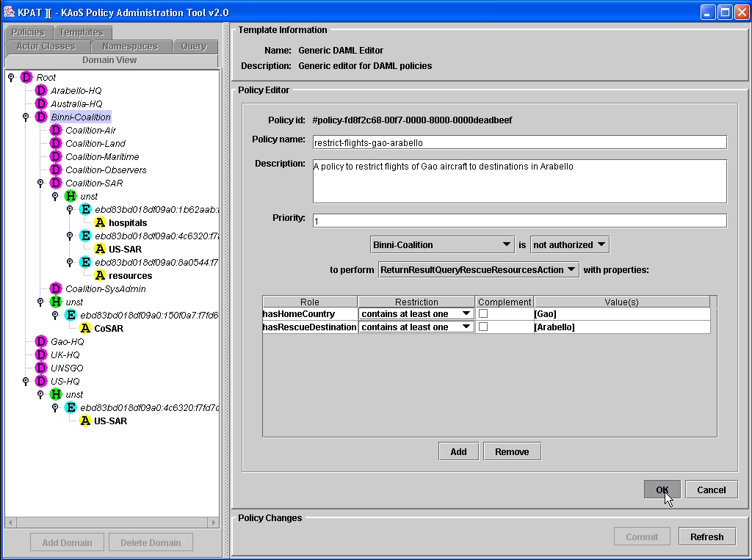Click the US-HQ domain icon
Image resolution: width=752 pixels, height=560 pixels.
[x=41, y=381]
